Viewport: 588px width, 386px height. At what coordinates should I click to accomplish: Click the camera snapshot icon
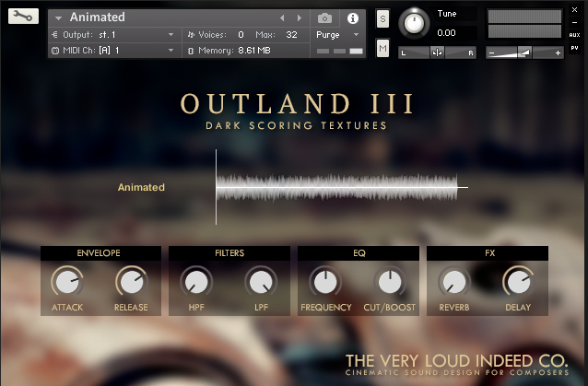[x=324, y=18]
